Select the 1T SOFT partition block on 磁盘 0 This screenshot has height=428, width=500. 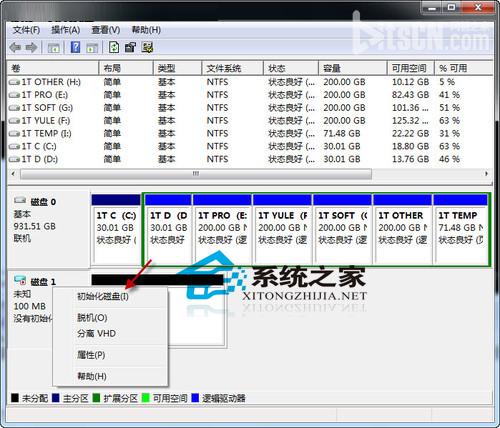(342, 229)
